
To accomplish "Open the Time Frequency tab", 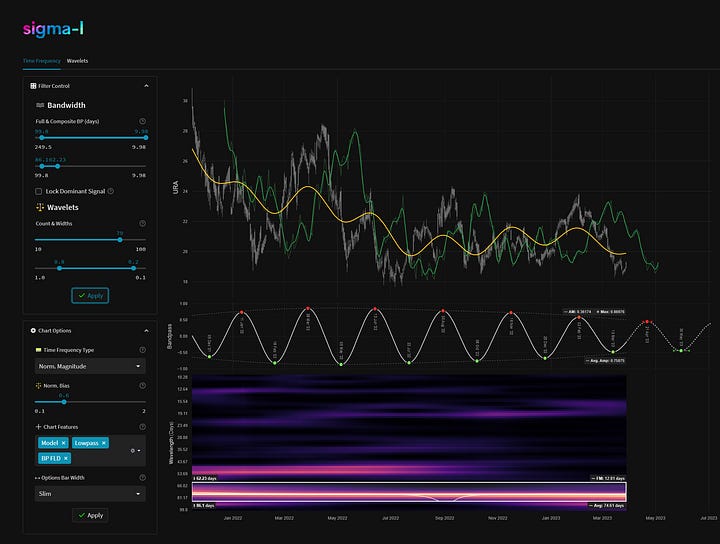I will click(x=42, y=61).
